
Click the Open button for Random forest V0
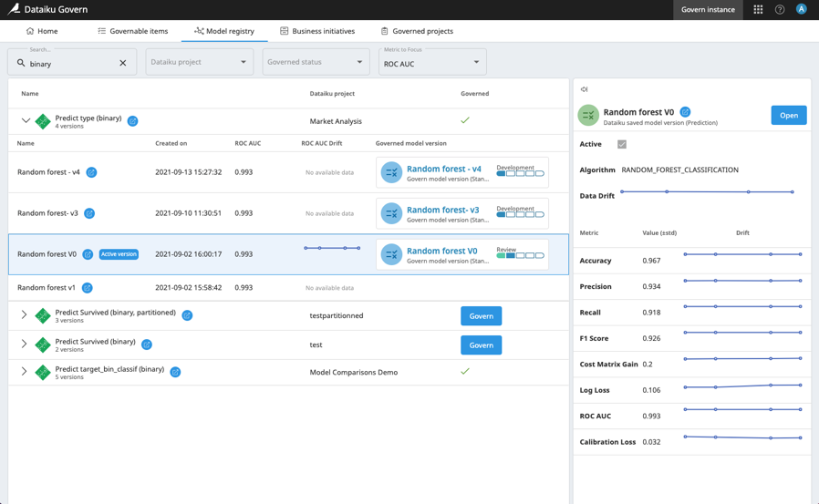point(788,116)
